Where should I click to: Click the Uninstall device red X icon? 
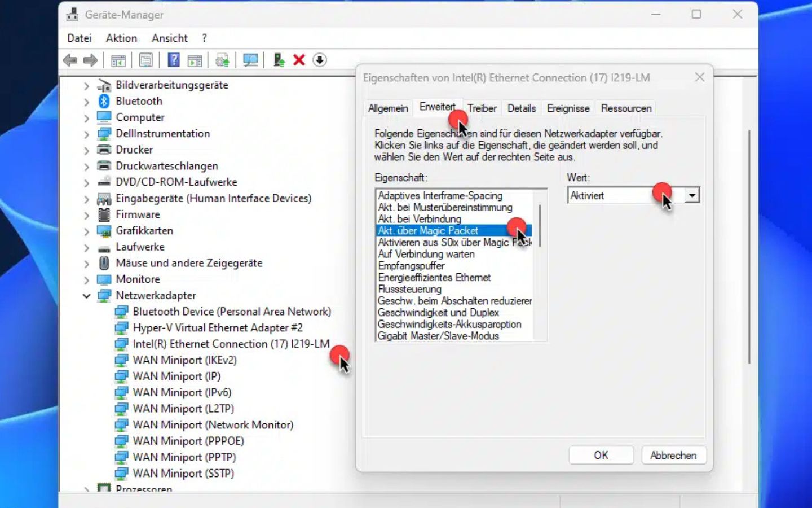299,60
